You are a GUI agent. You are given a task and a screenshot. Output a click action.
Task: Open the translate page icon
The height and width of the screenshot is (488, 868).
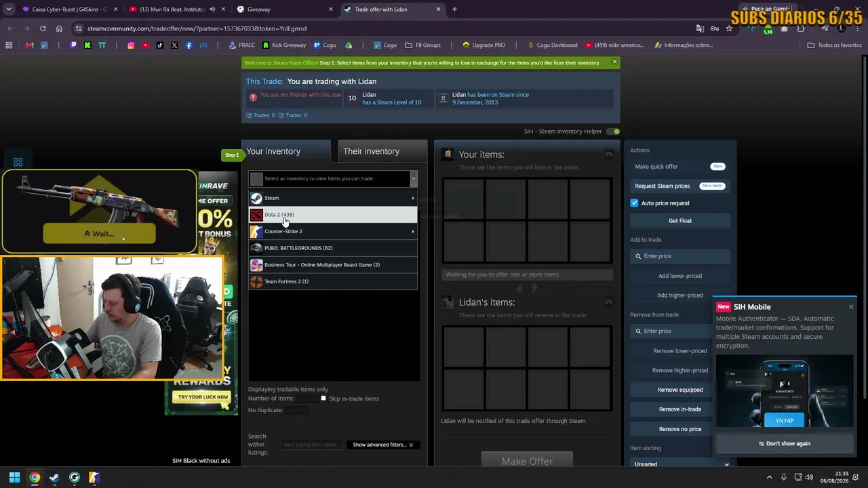[700, 28]
